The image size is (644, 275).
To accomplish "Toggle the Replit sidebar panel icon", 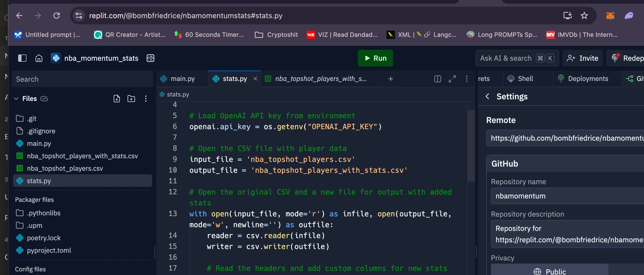I will [x=22, y=58].
